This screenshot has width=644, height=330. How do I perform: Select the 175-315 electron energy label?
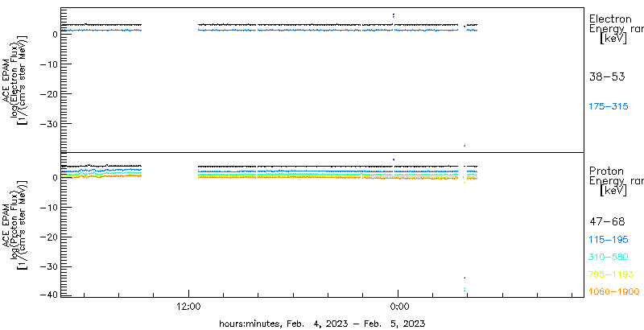[x=609, y=107]
